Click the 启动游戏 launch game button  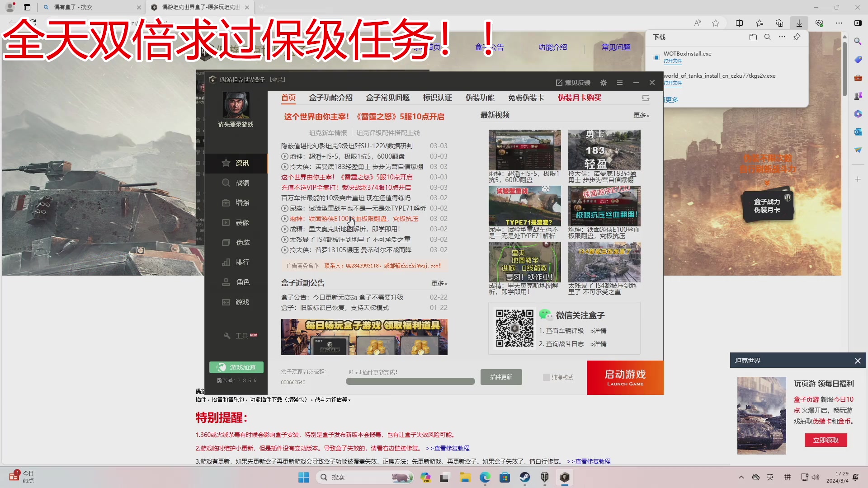click(x=625, y=378)
